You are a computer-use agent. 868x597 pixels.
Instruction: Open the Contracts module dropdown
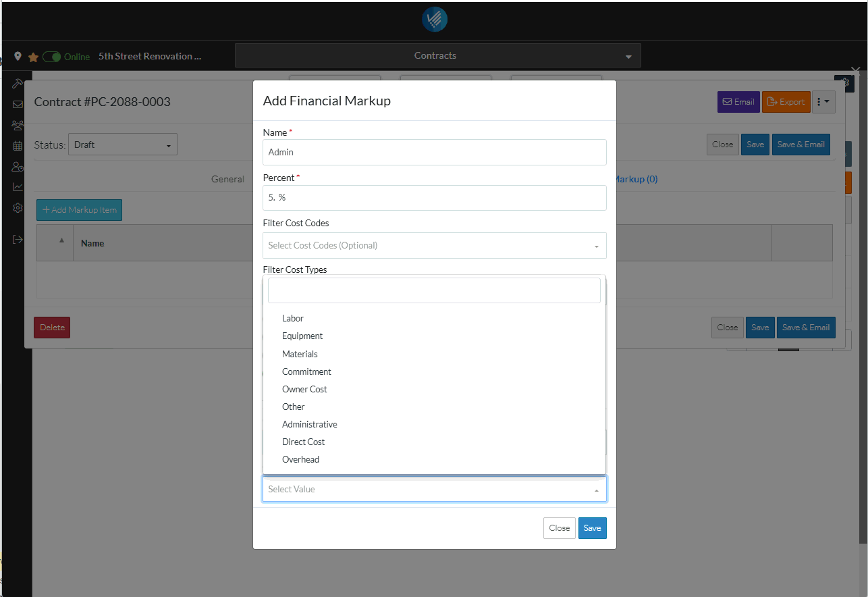pos(437,55)
